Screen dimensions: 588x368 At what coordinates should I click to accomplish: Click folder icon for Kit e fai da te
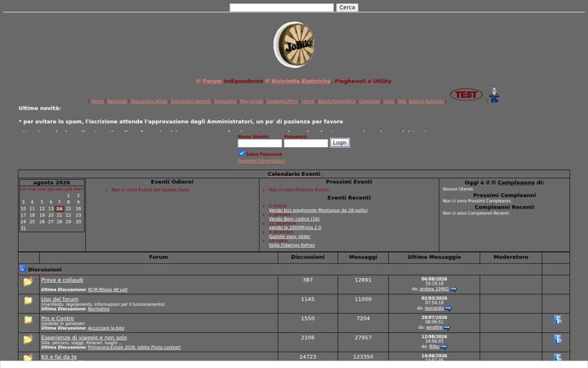[x=28, y=357]
